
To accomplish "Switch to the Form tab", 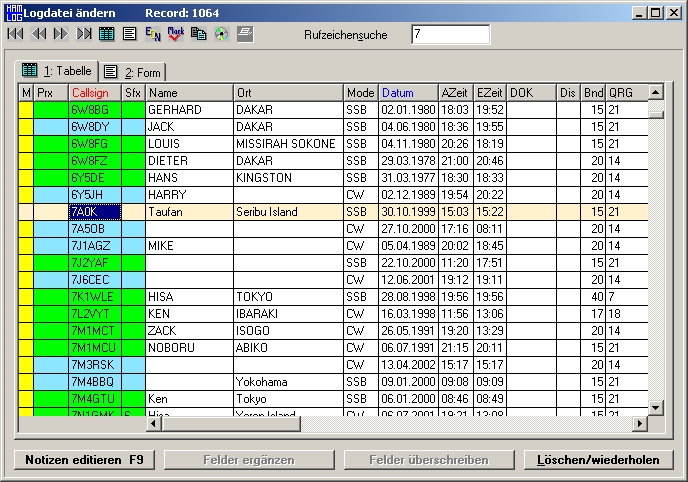I will click(134, 72).
